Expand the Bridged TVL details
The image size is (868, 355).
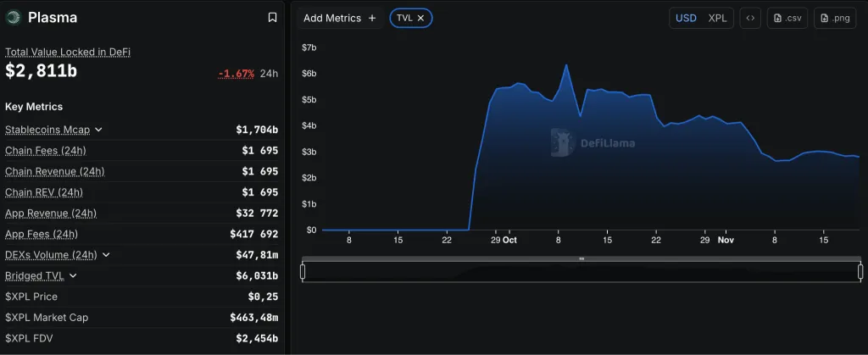(x=73, y=275)
